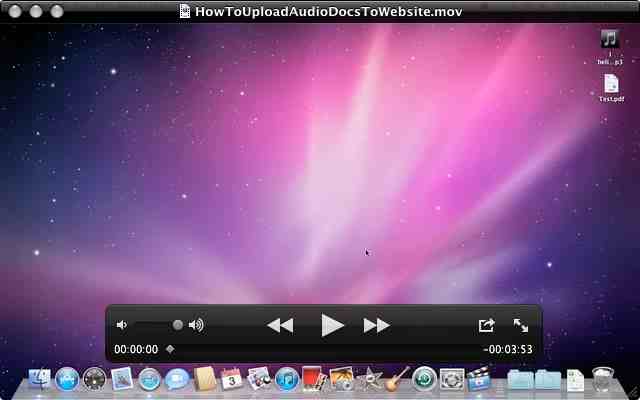The width and height of the screenshot is (640, 400).
Task: Mute audio with the small speaker icon
Action: pos(121,325)
